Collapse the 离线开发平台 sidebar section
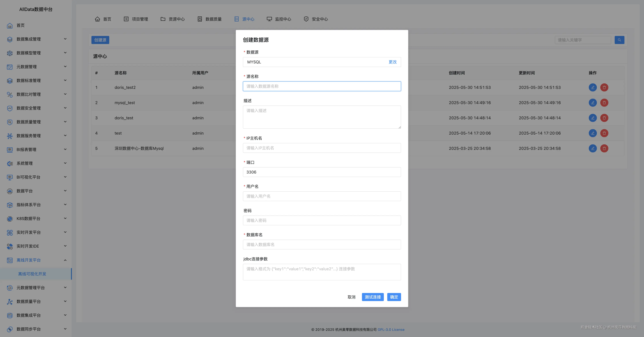The height and width of the screenshot is (337, 644). (x=65, y=260)
